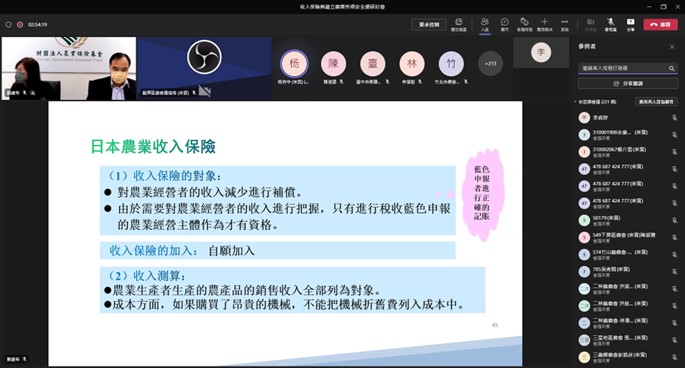Image resolution: width=685 pixels, height=368 pixels.
Task: Expand the +213 more participants bubble
Action: 490,64
